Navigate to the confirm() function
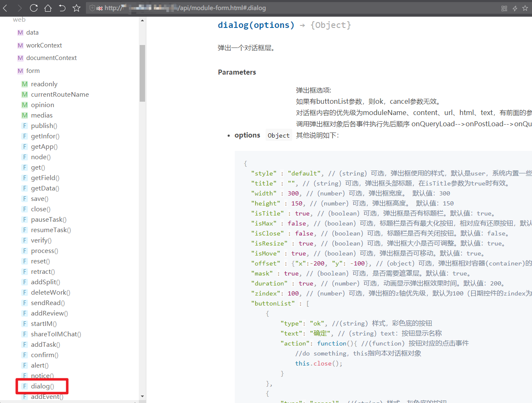The image size is (532, 403). 44,355
